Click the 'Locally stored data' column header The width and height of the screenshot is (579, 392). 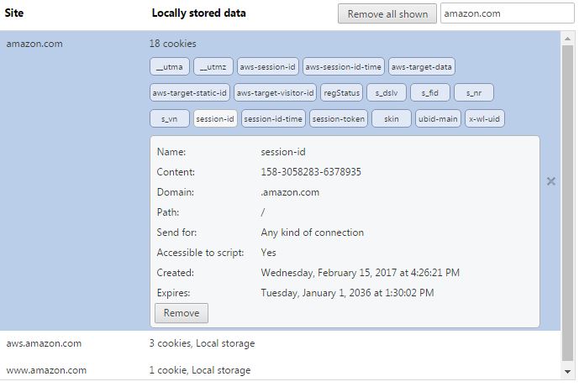[198, 13]
